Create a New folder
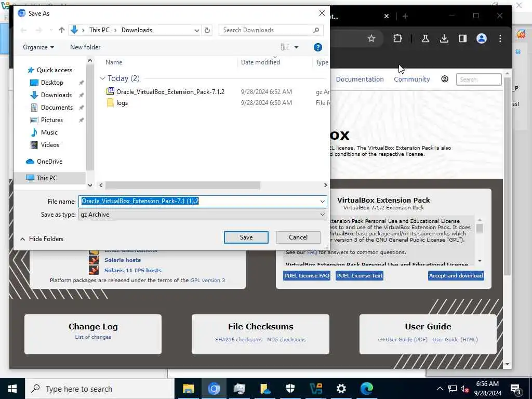 (85, 47)
